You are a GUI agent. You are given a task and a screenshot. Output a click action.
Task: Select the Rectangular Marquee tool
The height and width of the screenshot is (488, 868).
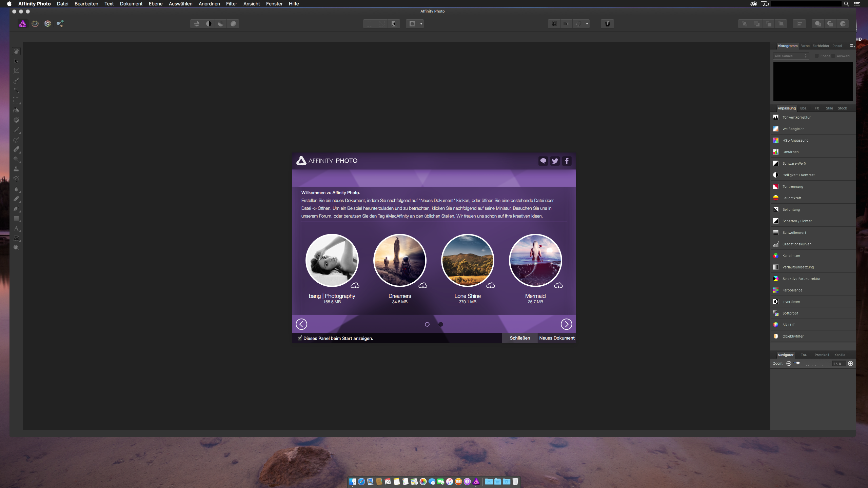pos(16,100)
